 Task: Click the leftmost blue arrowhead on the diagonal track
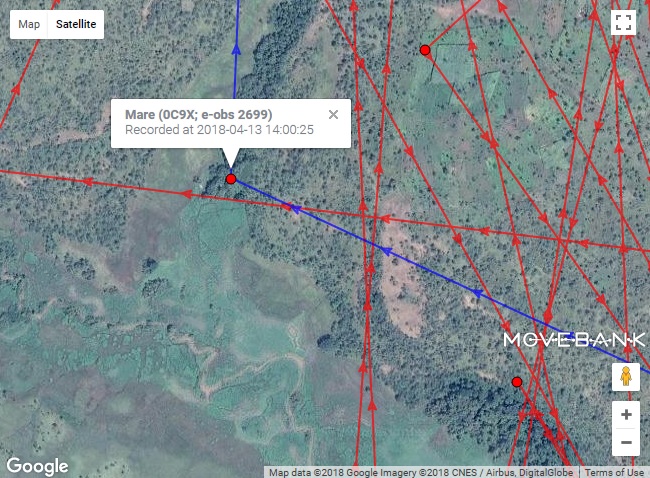coord(295,209)
